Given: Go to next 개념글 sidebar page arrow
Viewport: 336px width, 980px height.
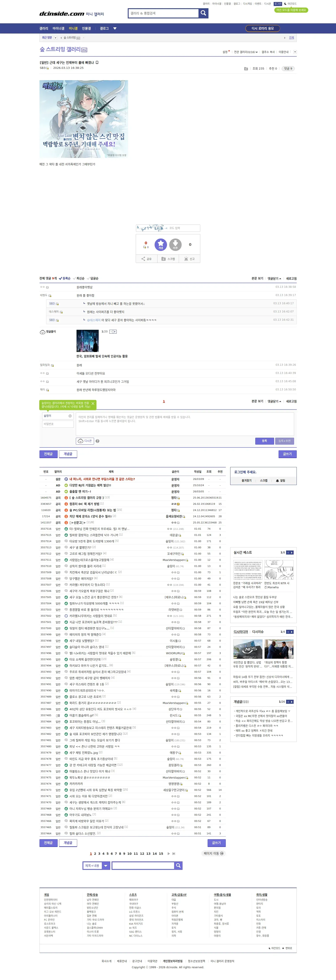Looking at the screenshot, I should [x=291, y=702].
